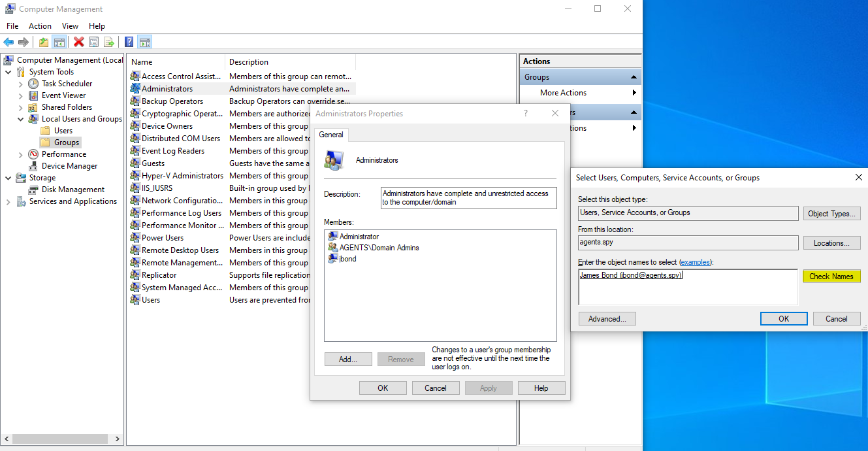Click the Back navigation arrow
Image resolution: width=868 pixels, height=451 pixels.
[x=8, y=41]
